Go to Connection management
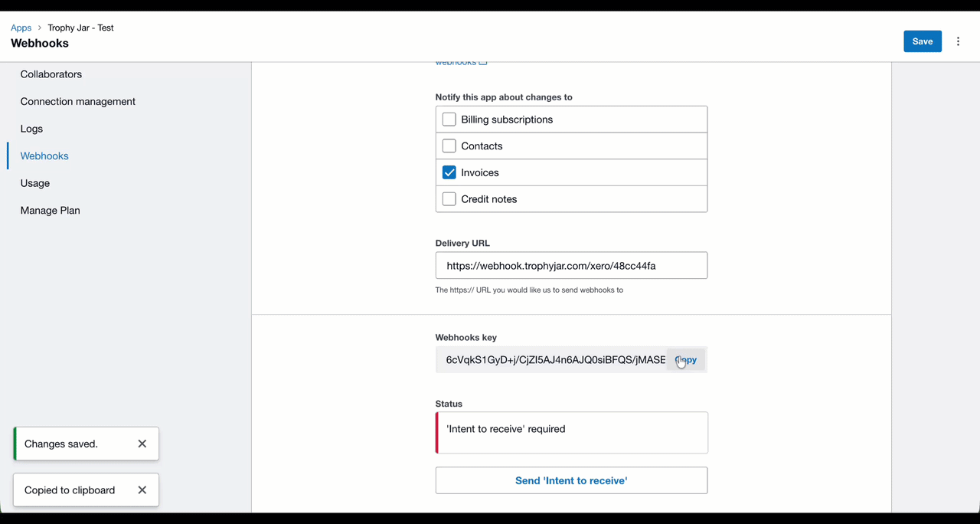 tap(78, 101)
